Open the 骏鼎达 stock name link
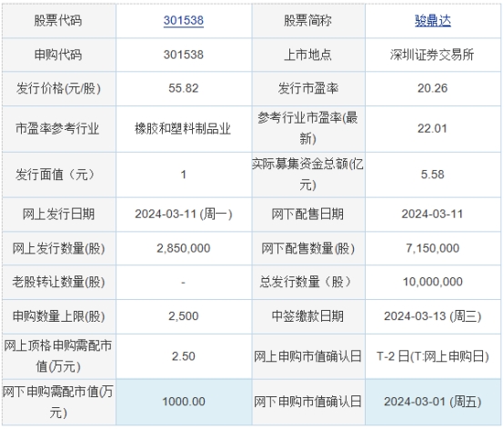This screenshot has height=429, width=504. (433, 21)
